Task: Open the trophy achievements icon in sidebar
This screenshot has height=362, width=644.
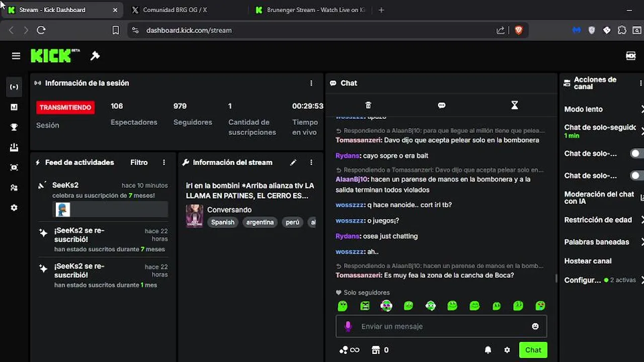Action: (14, 127)
